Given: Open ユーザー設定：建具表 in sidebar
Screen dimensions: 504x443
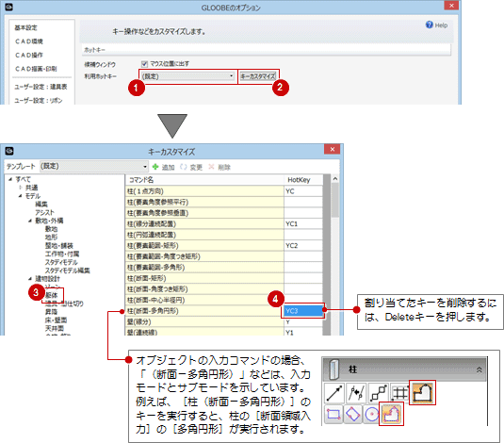Looking at the screenshot, I should [x=41, y=87].
